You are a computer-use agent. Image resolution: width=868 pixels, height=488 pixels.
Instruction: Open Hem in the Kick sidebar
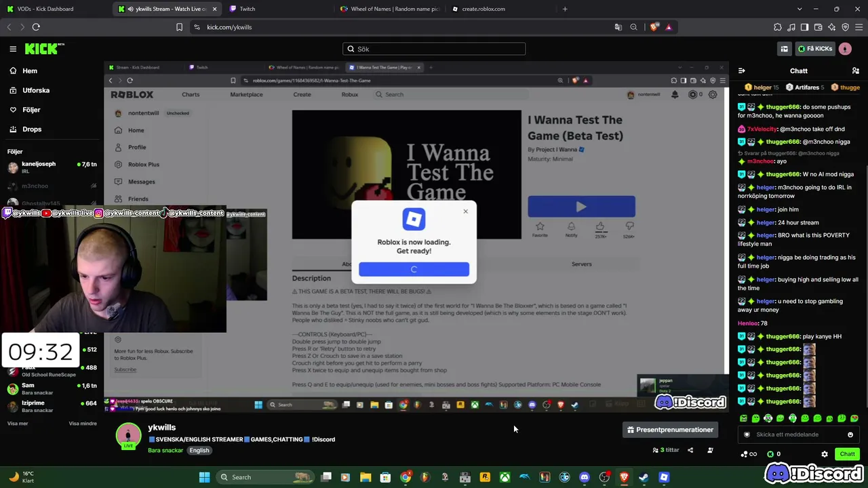(x=29, y=70)
